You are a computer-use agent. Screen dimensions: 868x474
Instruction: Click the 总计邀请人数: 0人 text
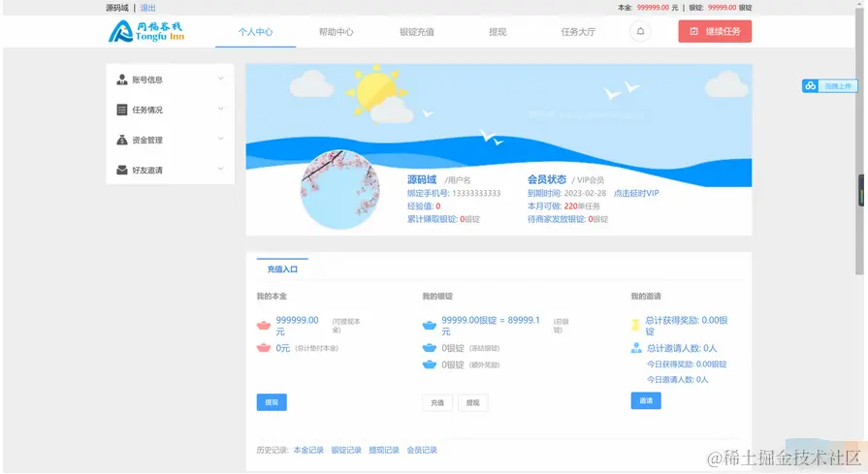[x=682, y=348]
